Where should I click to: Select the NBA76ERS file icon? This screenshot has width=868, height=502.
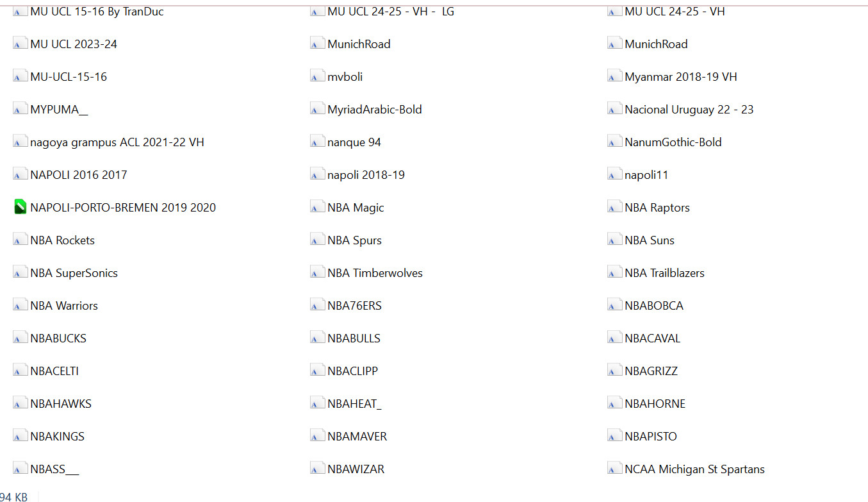click(317, 305)
